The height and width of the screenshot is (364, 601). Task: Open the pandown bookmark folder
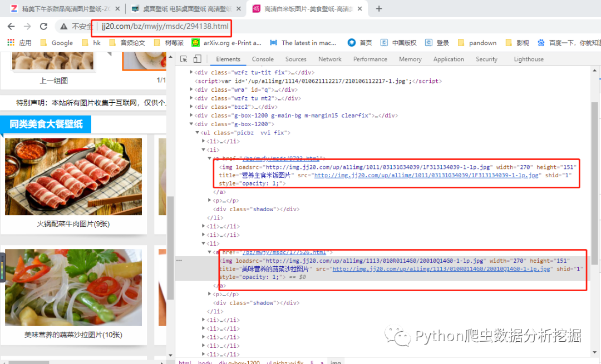(x=477, y=42)
